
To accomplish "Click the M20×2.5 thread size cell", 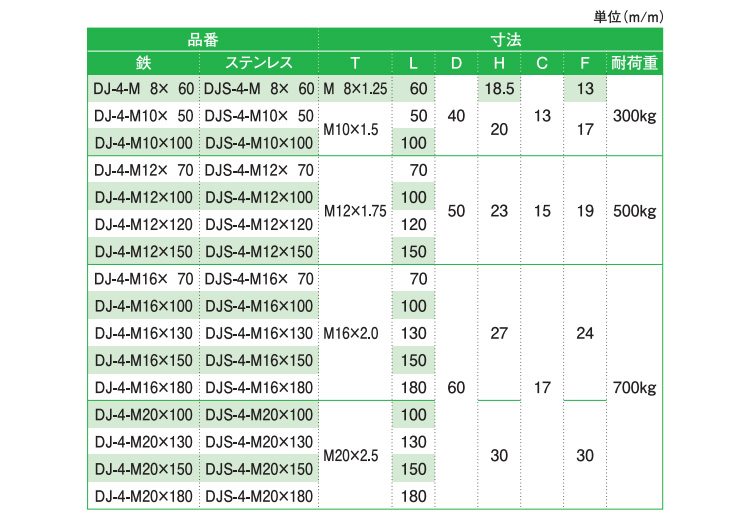I will pos(352,455).
